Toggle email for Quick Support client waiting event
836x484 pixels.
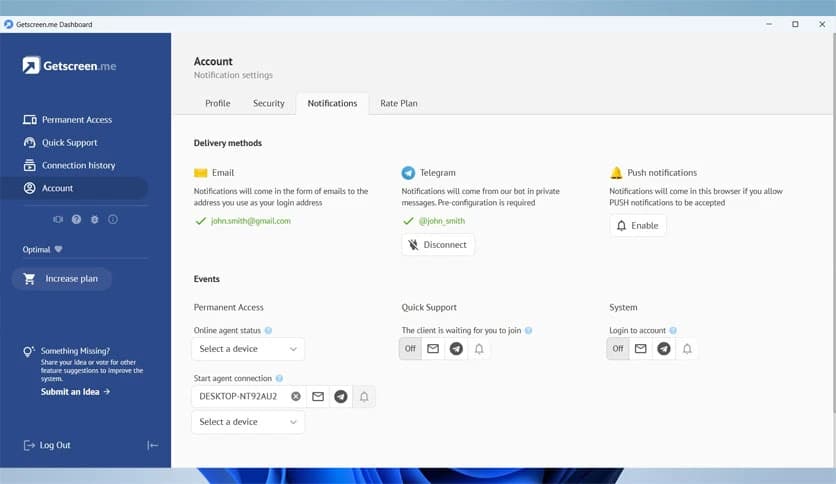pyautogui.click(x=433, y=349)
